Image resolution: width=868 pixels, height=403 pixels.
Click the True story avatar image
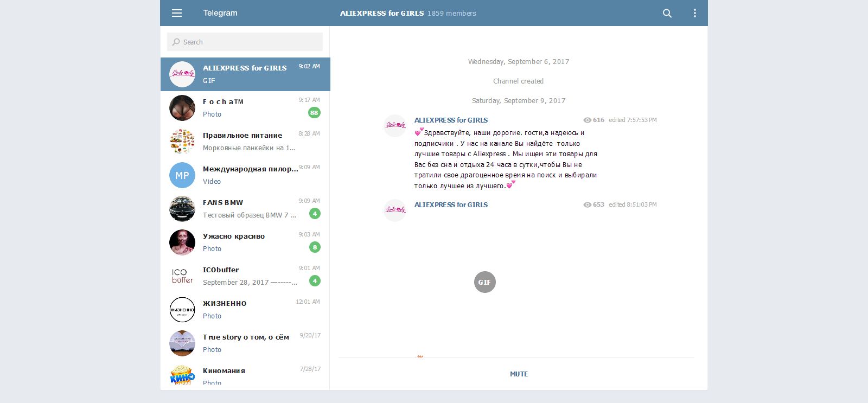click(x=182, y=343)
